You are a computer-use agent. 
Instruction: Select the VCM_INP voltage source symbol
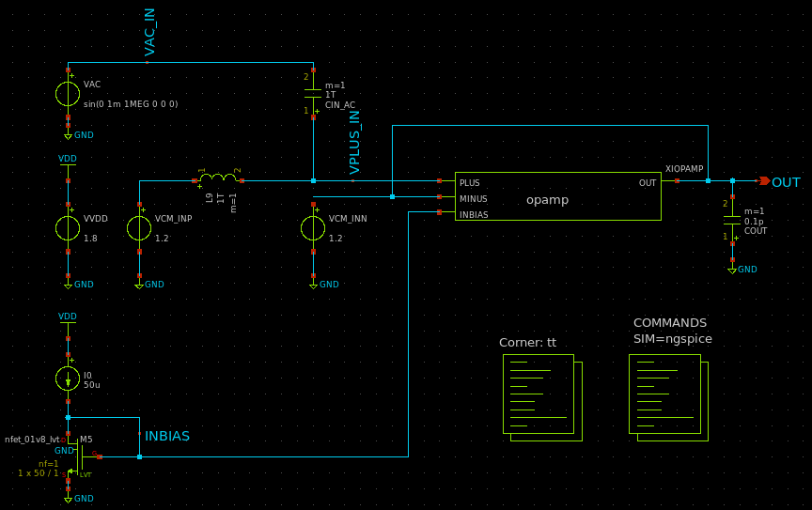tap(139, 228)
